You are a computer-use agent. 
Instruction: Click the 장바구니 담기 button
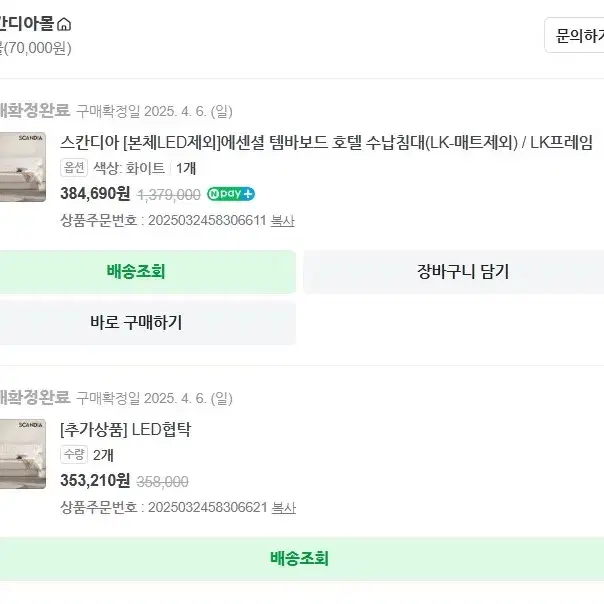(454, 272)
